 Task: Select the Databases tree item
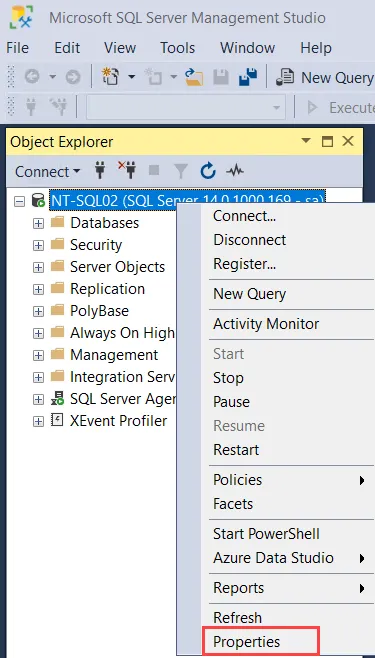tap(104, 222)
